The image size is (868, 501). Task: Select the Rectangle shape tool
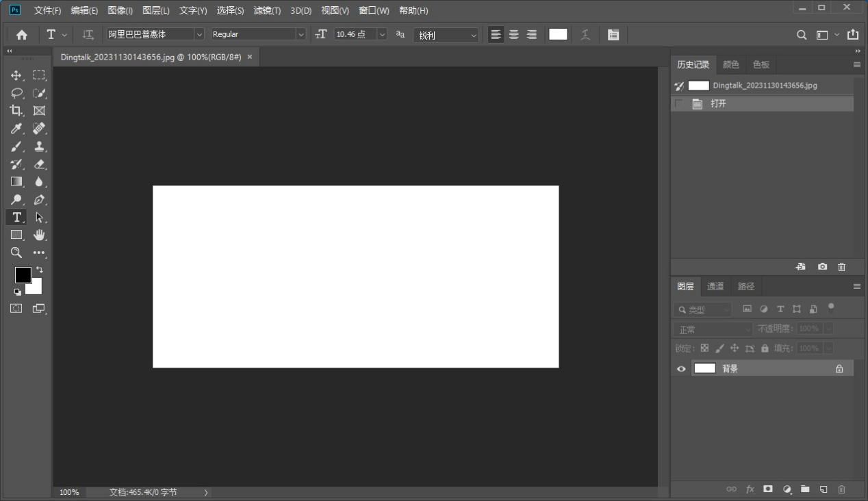pyautogui.click(x=16, y=235)
